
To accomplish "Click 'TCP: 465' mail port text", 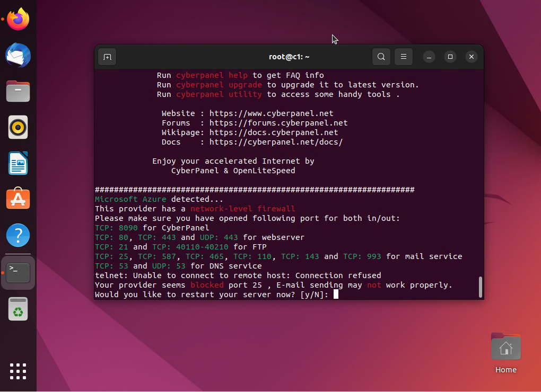I will 205,256.
